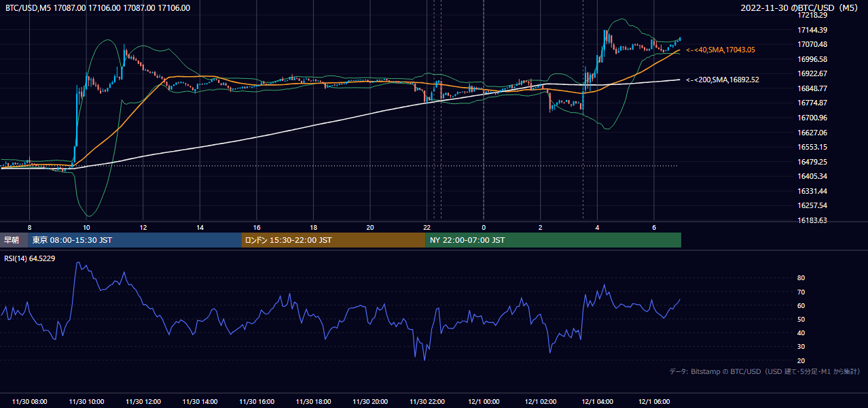Click the 早朝 session segment
Viewport: 868px width, 408px height.
[14, 240]
